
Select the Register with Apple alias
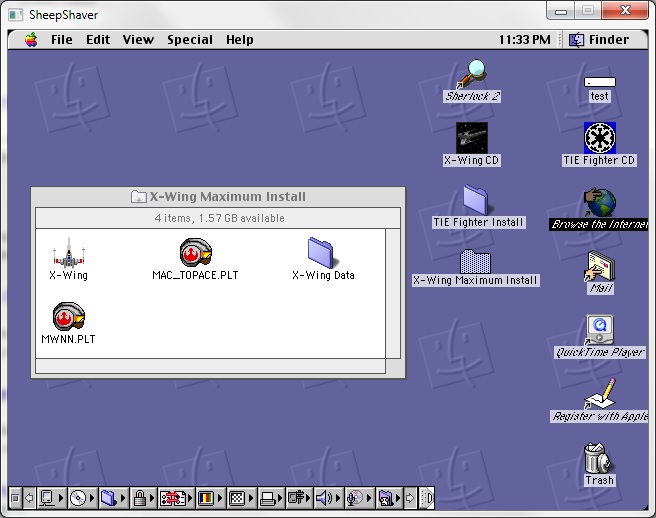point(600,400)
